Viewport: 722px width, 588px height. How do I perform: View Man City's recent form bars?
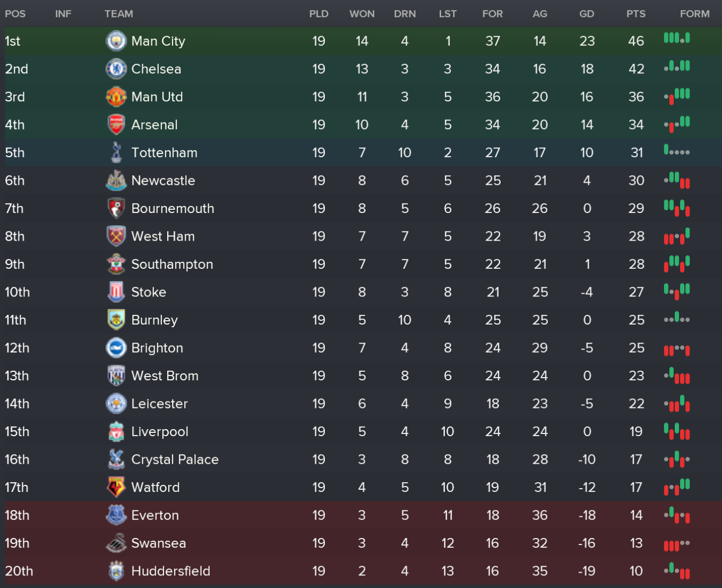(x=677, y=38)
